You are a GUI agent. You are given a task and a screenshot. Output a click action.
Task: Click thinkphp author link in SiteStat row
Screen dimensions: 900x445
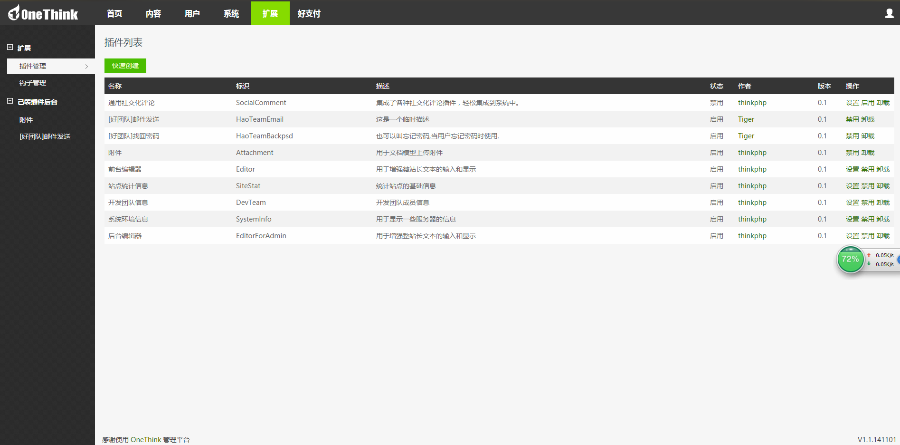(752, 186)
